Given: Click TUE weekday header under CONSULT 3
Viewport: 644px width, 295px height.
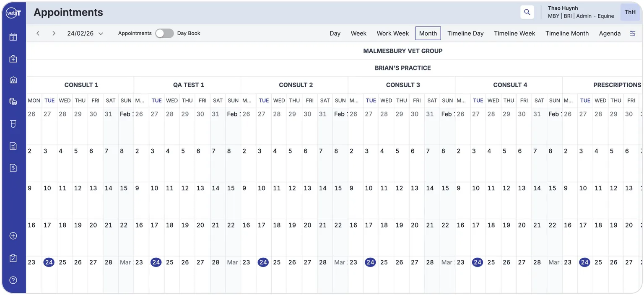Looking at the screenshot, I should tap(371, 101).
